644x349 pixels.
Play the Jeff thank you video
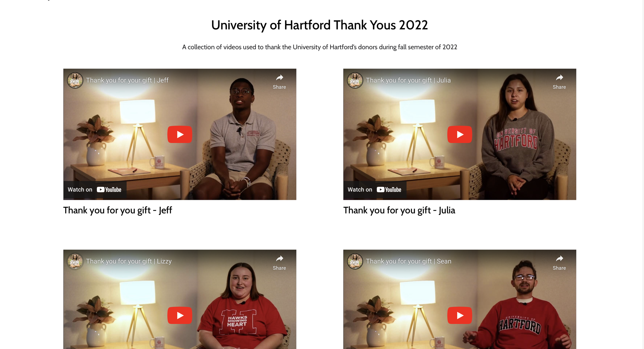180,134
